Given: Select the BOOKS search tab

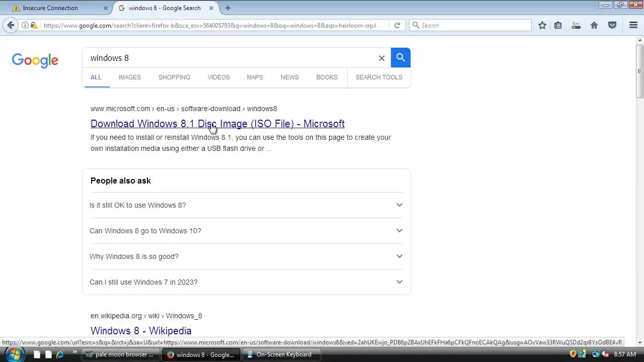Looking at the screenshot, I should point(327,77).
